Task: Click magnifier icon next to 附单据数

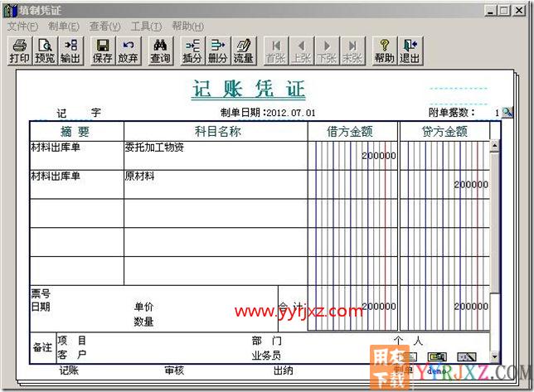Action: point(507,112)
